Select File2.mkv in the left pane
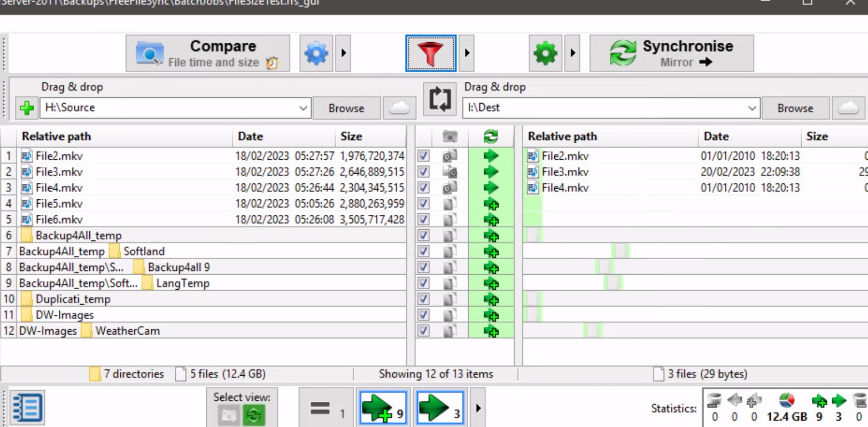This screenshot has width=868, height=427. [59, 156]
